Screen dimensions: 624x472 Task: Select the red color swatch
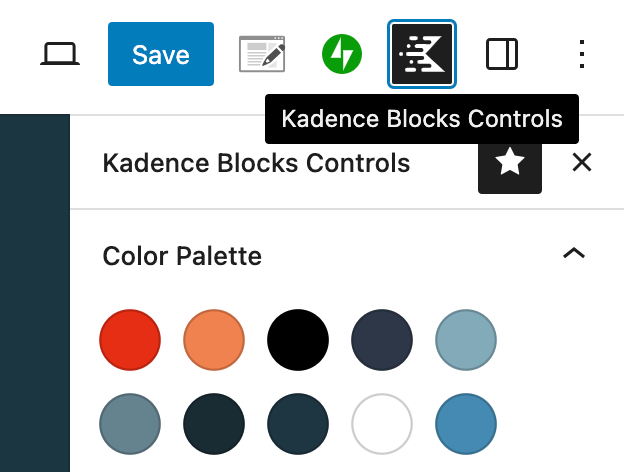[x=130, y=341]
